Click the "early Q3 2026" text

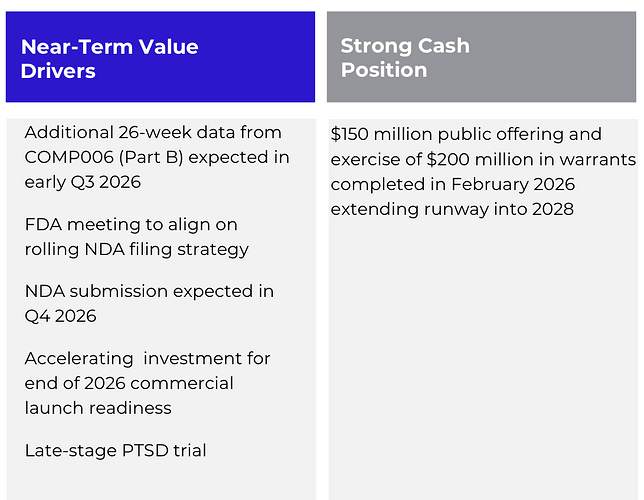coord(82,183)
